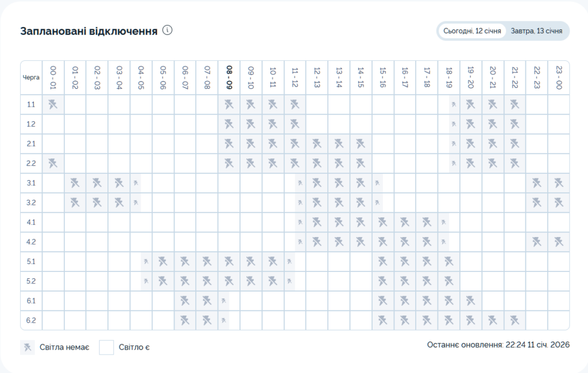This screenshot has height=373, width=588.
Task: Click outage icon for queue 1.1 at 00-01
Action: point(53,104)
